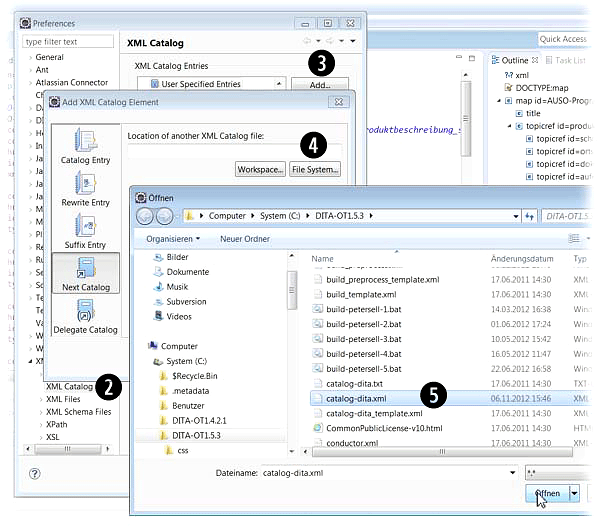This screenshot has height=532, width=600.
Task: Click the CommonPublicLicense-v10.html file icon
Action: pos(317,428)
